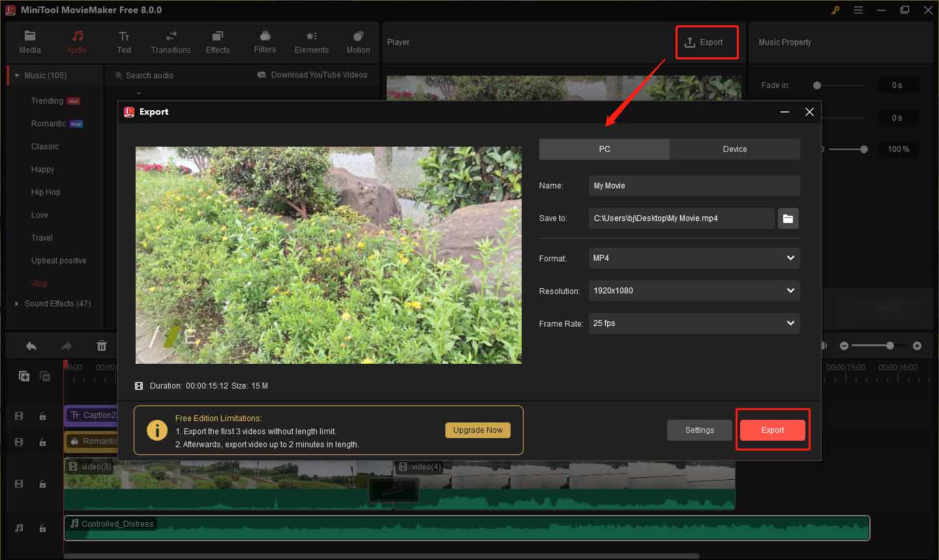
Task: Click Download YouTube Videos link
Action: click(x=319, y=75)
